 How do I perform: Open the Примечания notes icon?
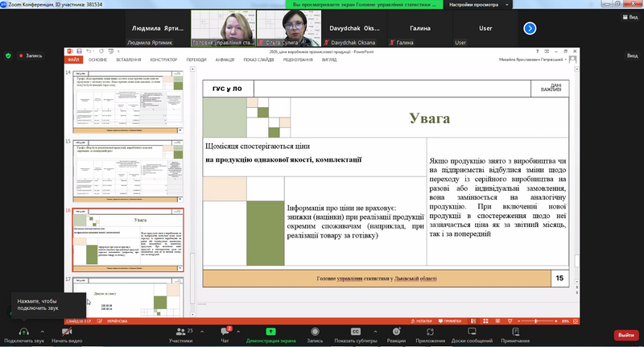tap(514, 331)
